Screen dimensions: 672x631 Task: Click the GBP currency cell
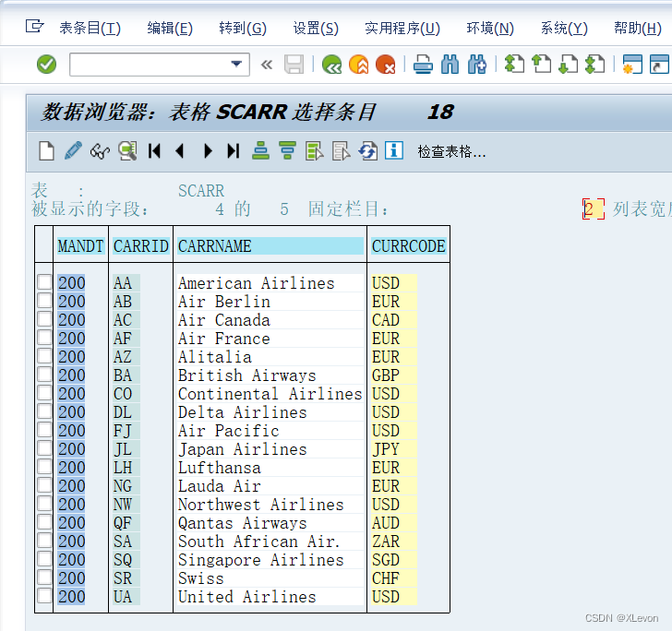click(x=394, y=375)
